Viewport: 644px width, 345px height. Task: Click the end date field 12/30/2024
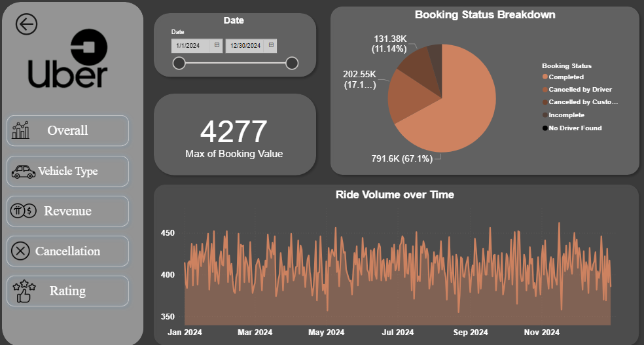click(x=245, y=46)
